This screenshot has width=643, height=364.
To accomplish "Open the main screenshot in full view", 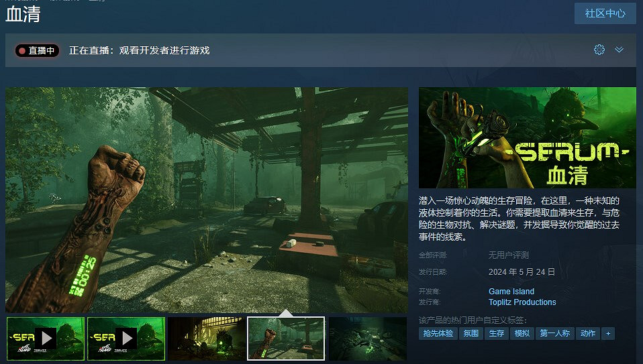I will (x=207, y=200).
